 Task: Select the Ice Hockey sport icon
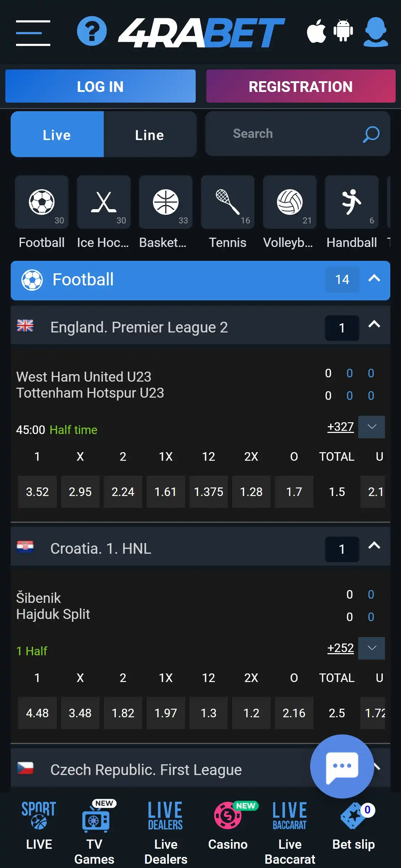coord(103,202)
